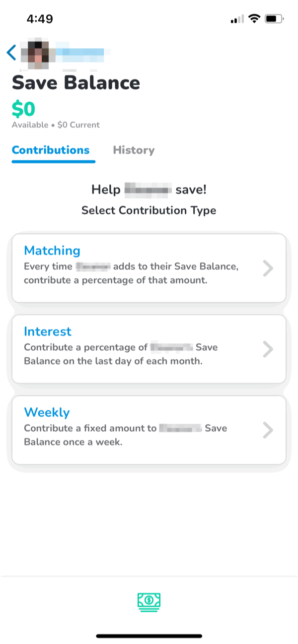Tap the green $0 balance amount
The height and width of the screenshot is (644, 298).
pyautogui.click(x=23, y=109)
